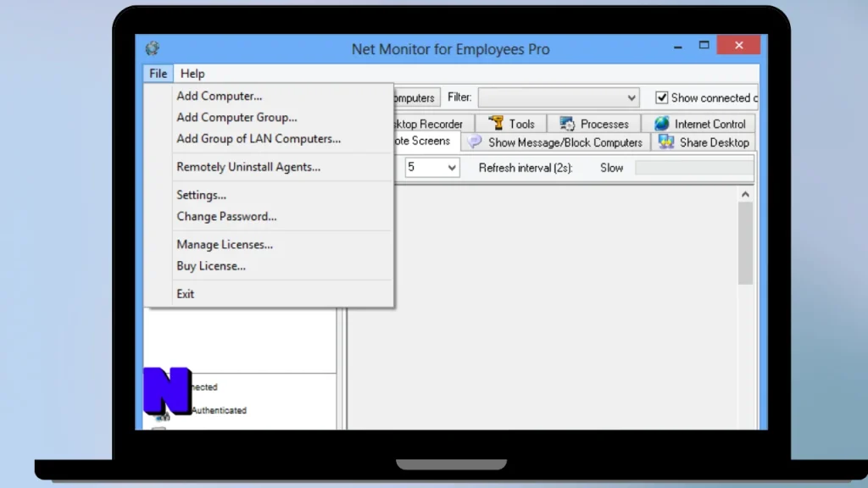Open the Desktop Recorder tab
868x488 pixels.
[434, 124]
